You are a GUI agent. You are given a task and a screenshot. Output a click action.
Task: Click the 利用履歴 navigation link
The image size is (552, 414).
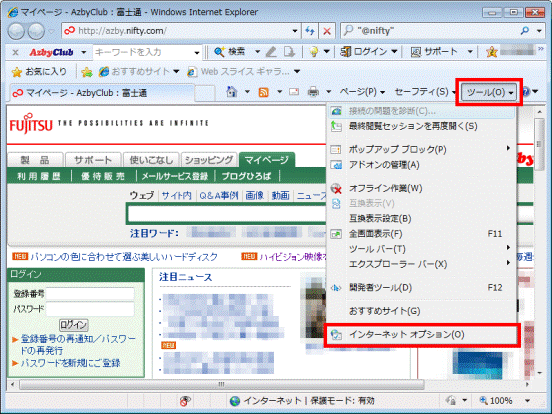coord(39,176)
